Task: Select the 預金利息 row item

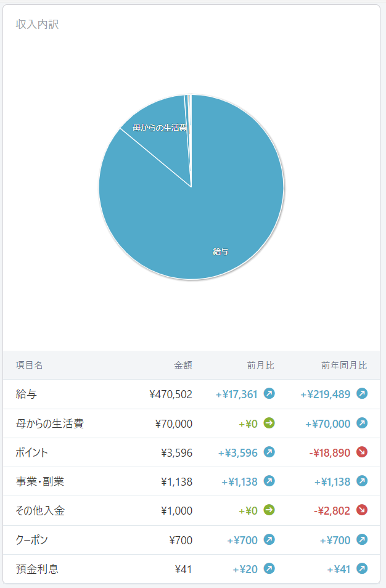Action: click(191, 569)
